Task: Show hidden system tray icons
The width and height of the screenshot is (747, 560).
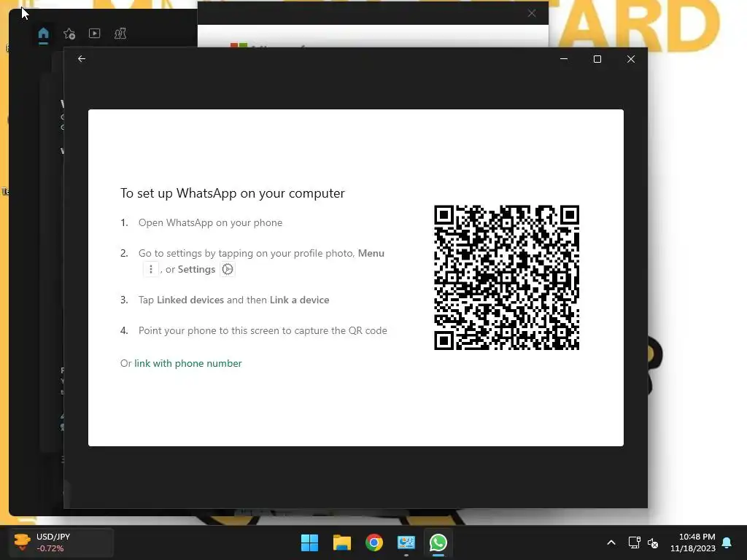Action: 611,542
